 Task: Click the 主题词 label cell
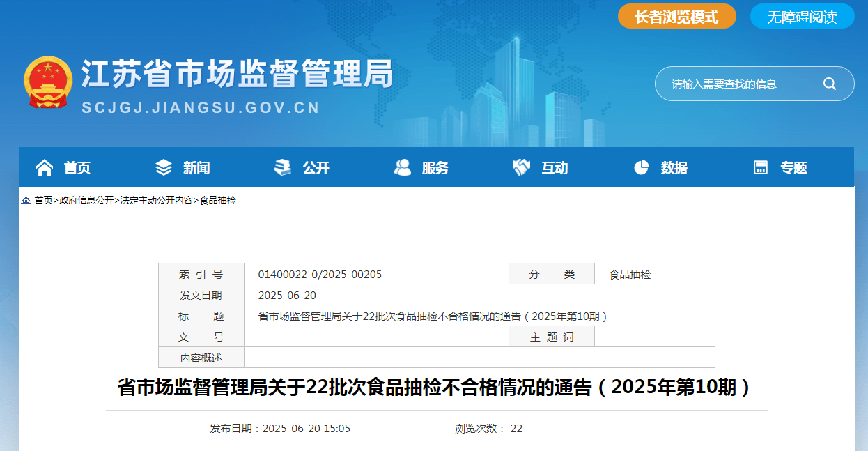tap(552, 337)
